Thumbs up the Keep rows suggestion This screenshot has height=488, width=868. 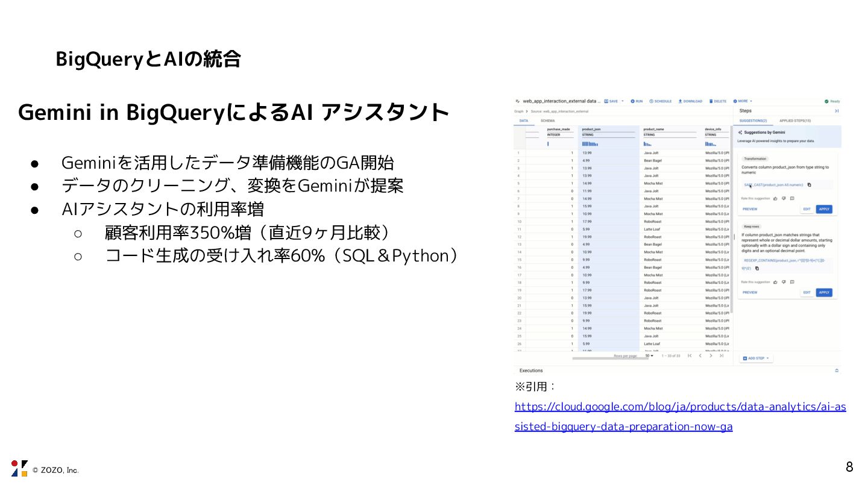775,281
